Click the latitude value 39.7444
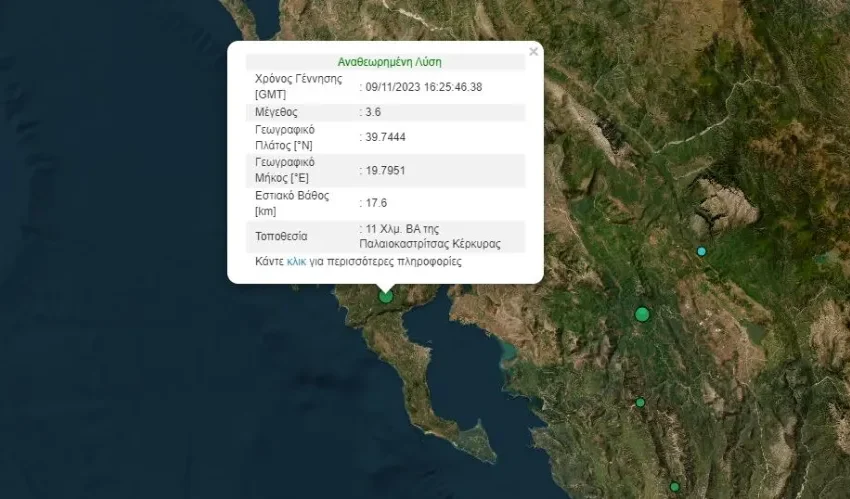Image resolution: width=850 pixels, height=499 pixels. 385,137
